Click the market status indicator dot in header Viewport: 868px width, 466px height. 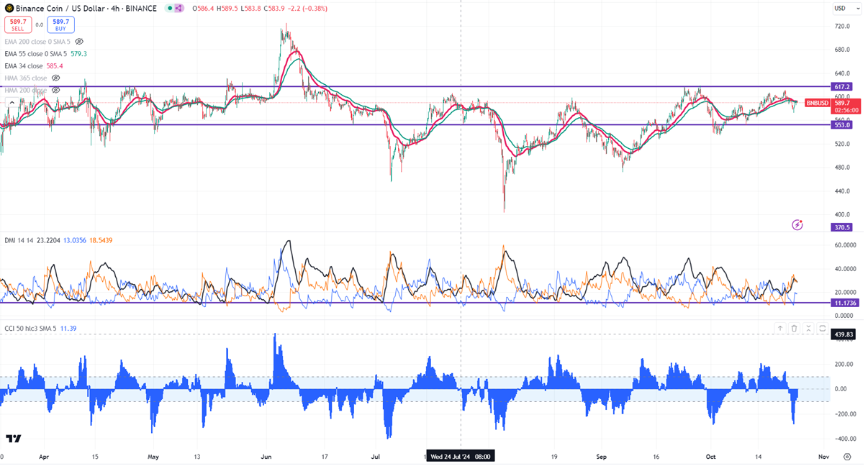point(169,9)
